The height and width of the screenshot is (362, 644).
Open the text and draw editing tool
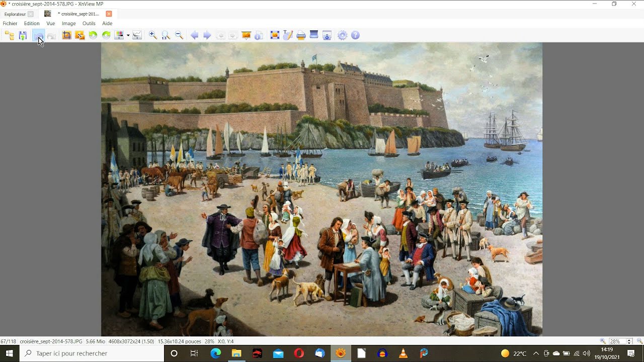288,35
